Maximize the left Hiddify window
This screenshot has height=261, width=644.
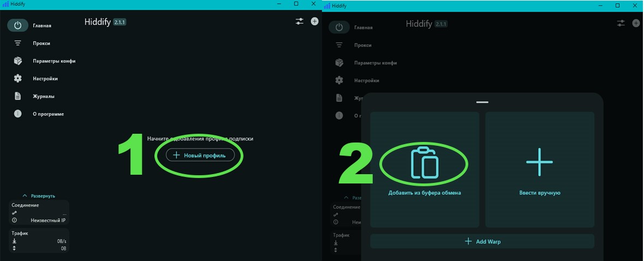point(296,4)
